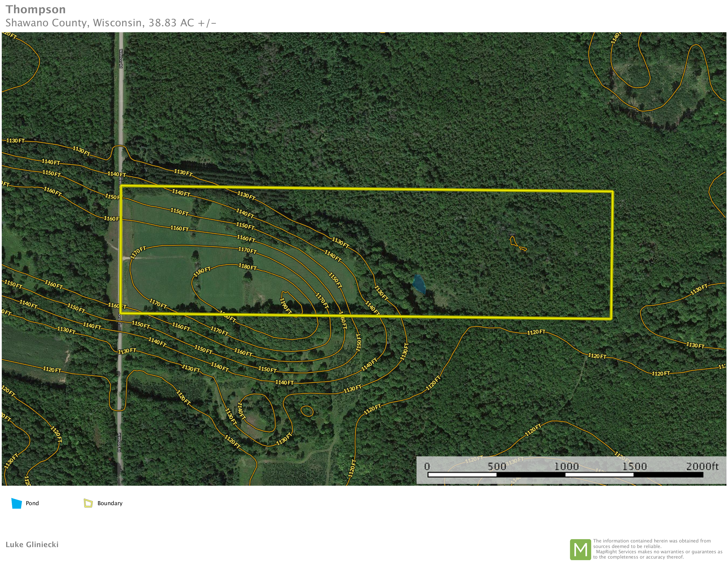Click the small circular contour near bottom center
Image resolution: width=728 pixels, height=563 pixels.
coord(307,411)
